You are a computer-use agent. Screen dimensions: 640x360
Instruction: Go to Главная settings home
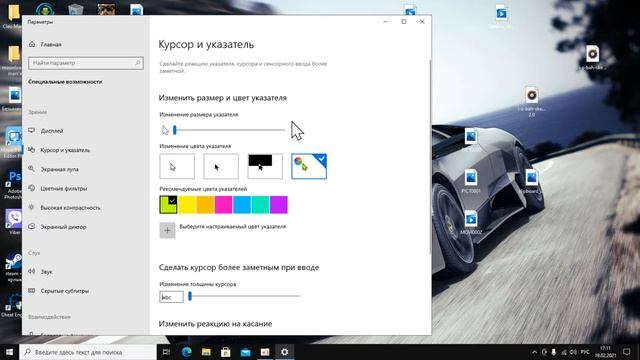(51, 44)
